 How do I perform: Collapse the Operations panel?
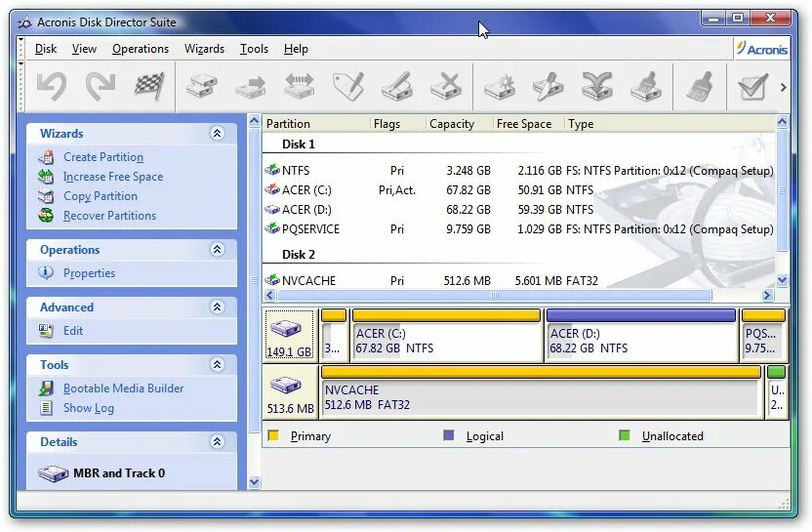point(217,250)
